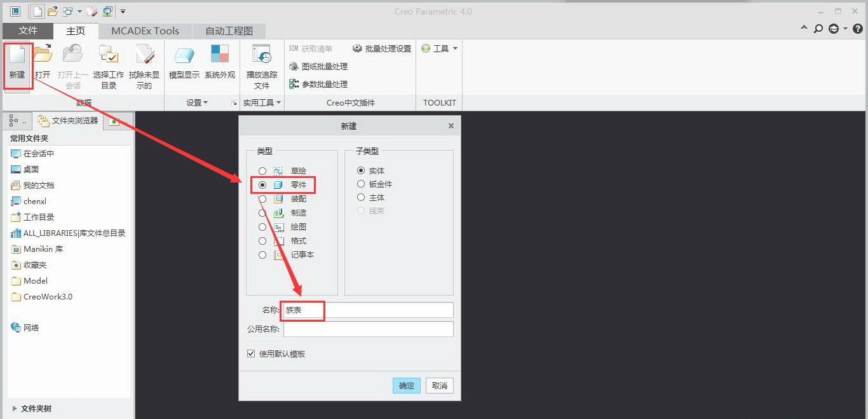Click the 选择工作目录 icon in the ribbon
868x419 pixels.
coord(109,55)
